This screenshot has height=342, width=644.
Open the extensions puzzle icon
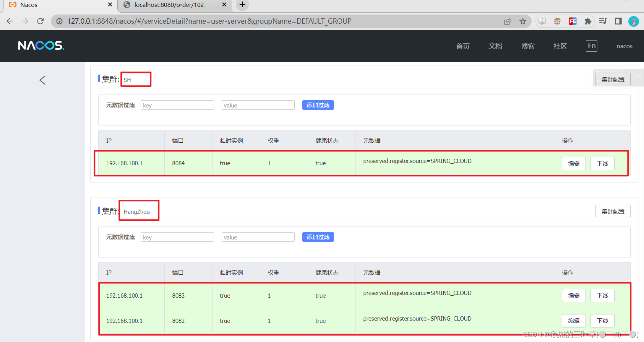pyautogui.click(x=588, y=21)
